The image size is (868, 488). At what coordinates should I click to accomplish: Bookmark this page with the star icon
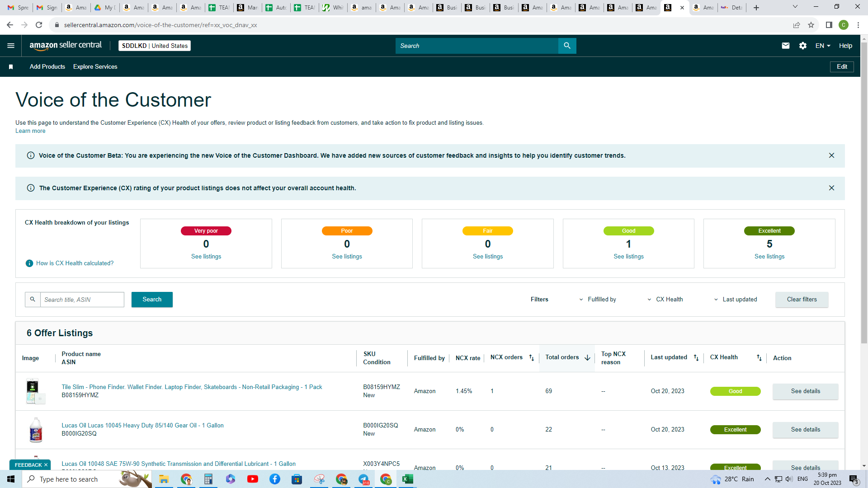(x=811, y=25)
